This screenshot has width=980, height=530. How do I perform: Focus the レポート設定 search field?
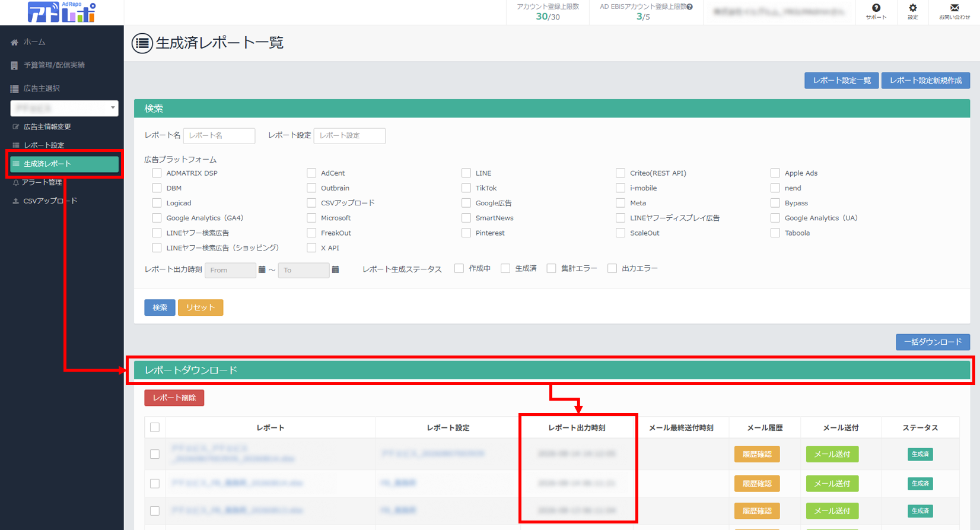click(x=349, y=135)
